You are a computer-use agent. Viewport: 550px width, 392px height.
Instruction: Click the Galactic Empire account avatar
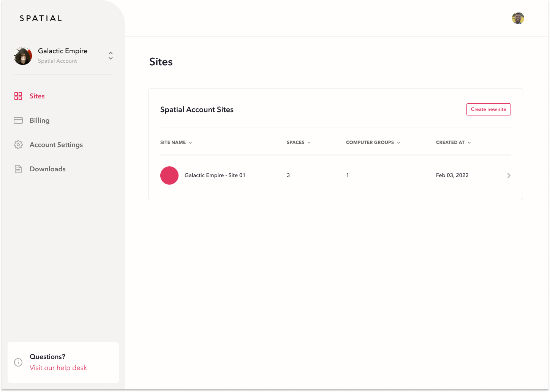[23, 56]
